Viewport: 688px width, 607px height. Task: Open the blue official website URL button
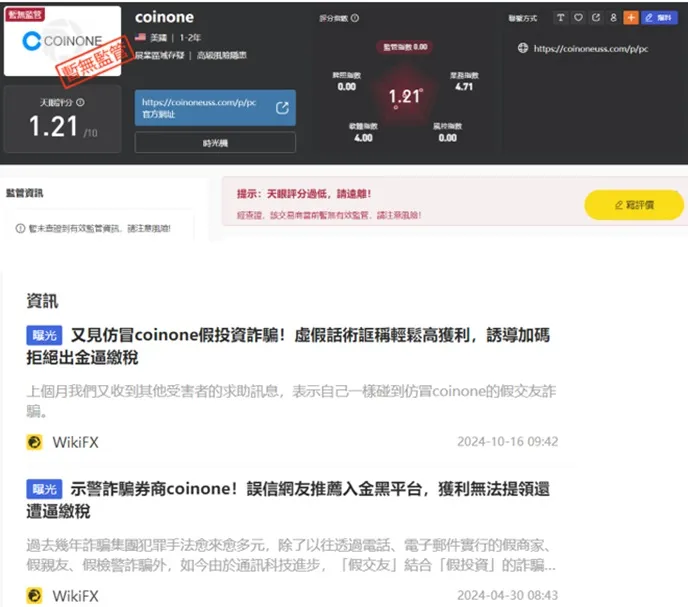215,108
